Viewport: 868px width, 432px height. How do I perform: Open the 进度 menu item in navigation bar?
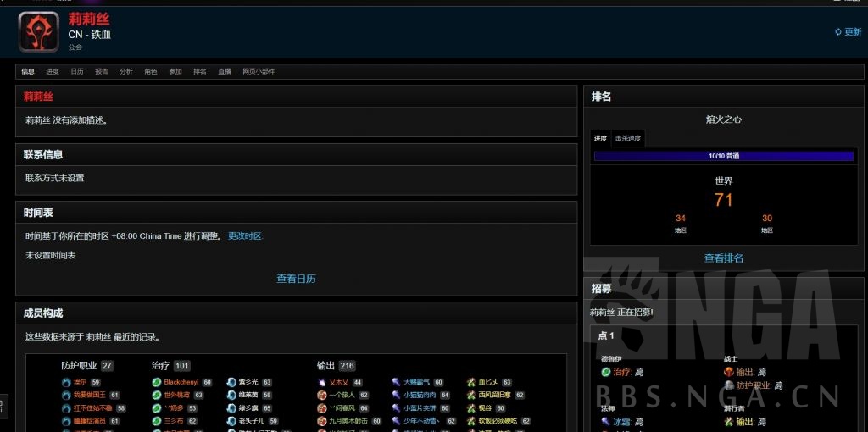tap(53, 72)
